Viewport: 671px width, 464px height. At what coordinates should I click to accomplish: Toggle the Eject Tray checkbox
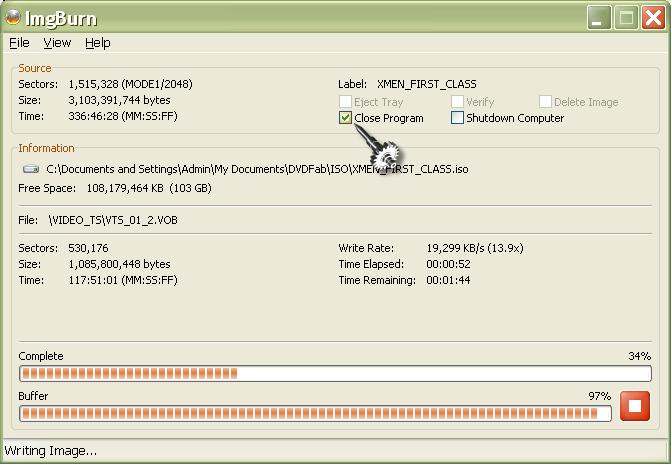click(x=345, y=102)
